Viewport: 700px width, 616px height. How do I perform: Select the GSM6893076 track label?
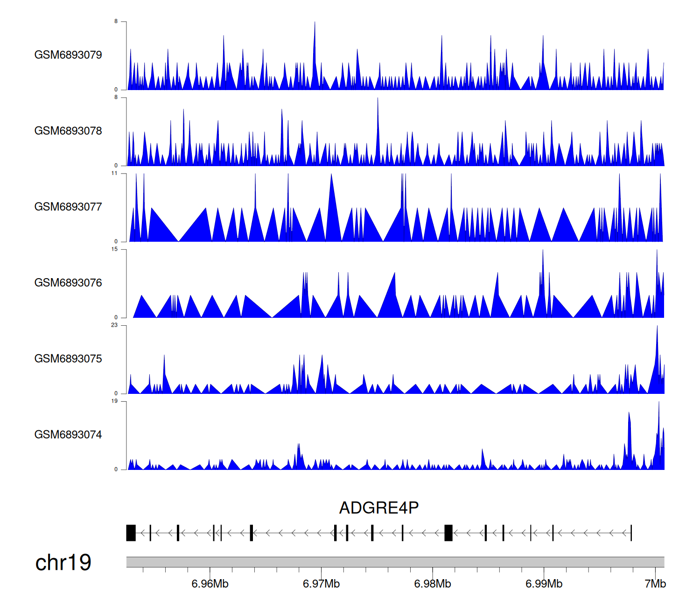tap(68, 283)
